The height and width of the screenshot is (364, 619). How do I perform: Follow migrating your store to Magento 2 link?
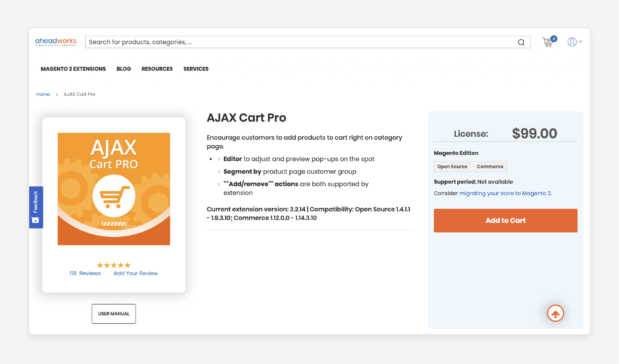coord(505,193)
